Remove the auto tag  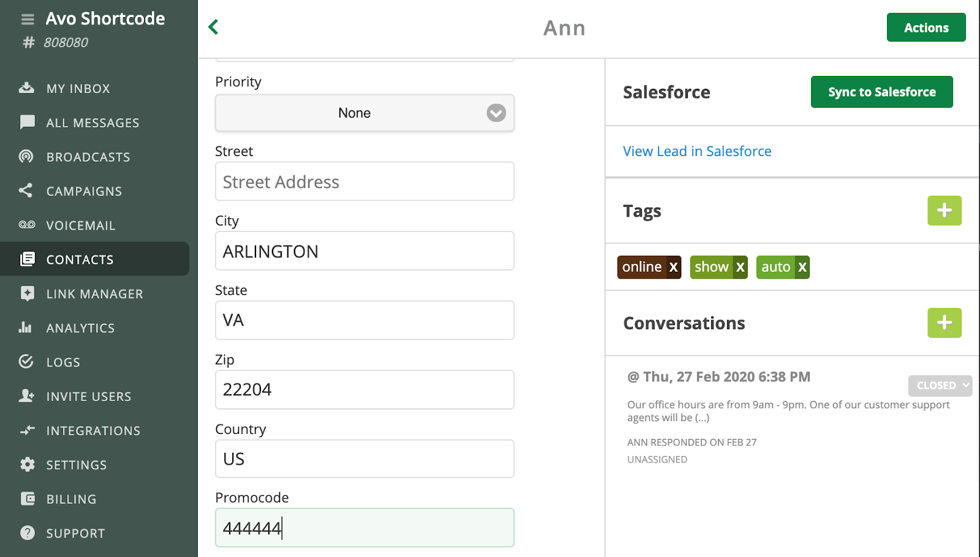click(802, 267)
